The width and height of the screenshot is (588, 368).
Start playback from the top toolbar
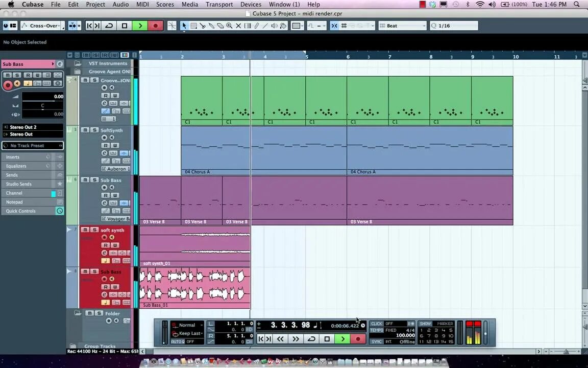140,26
